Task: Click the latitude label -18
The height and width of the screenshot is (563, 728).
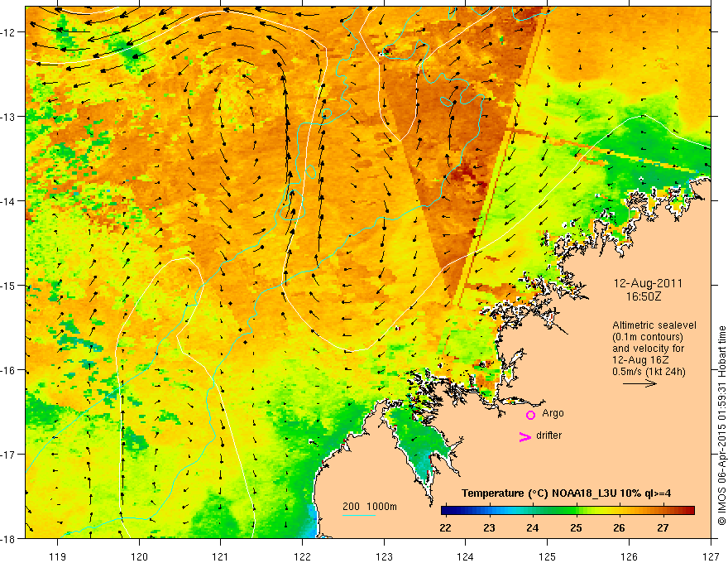Action: (x=9, y=539)
